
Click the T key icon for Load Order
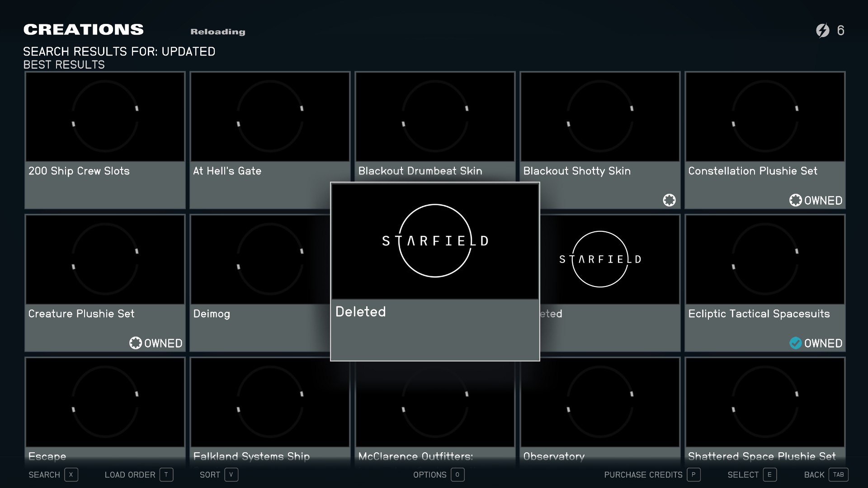(166, 474)
